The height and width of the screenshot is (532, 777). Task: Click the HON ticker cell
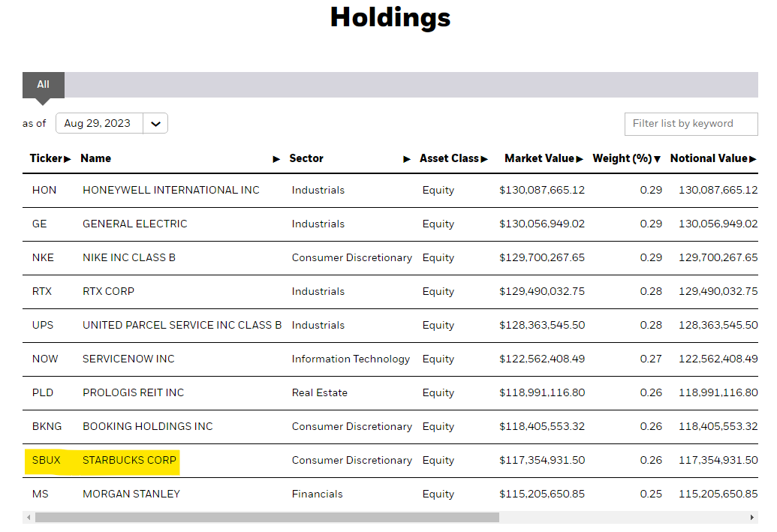pyautogui.click(x=44, y=190)
